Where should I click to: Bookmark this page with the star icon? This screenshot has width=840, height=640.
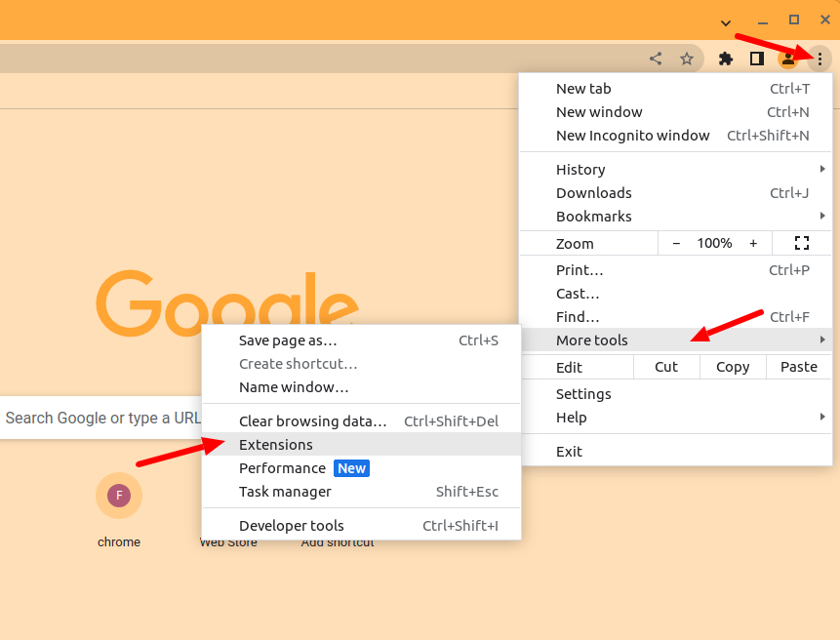point(687,59)
